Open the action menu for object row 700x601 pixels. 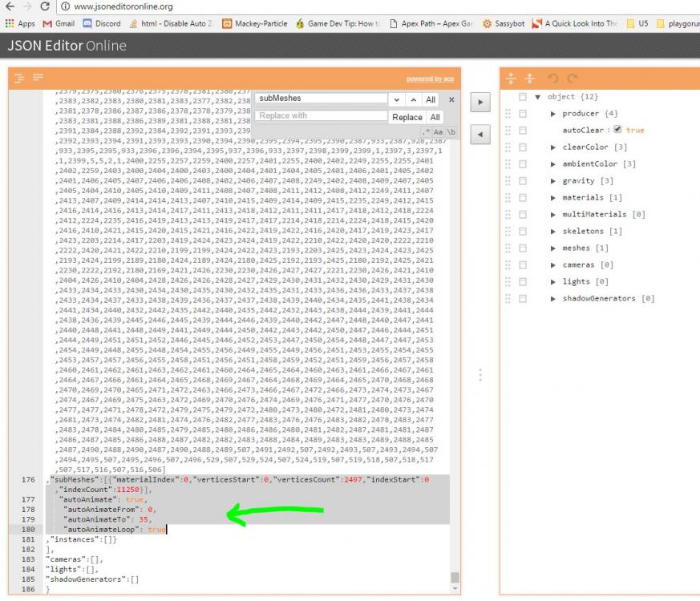click(523, 97)
